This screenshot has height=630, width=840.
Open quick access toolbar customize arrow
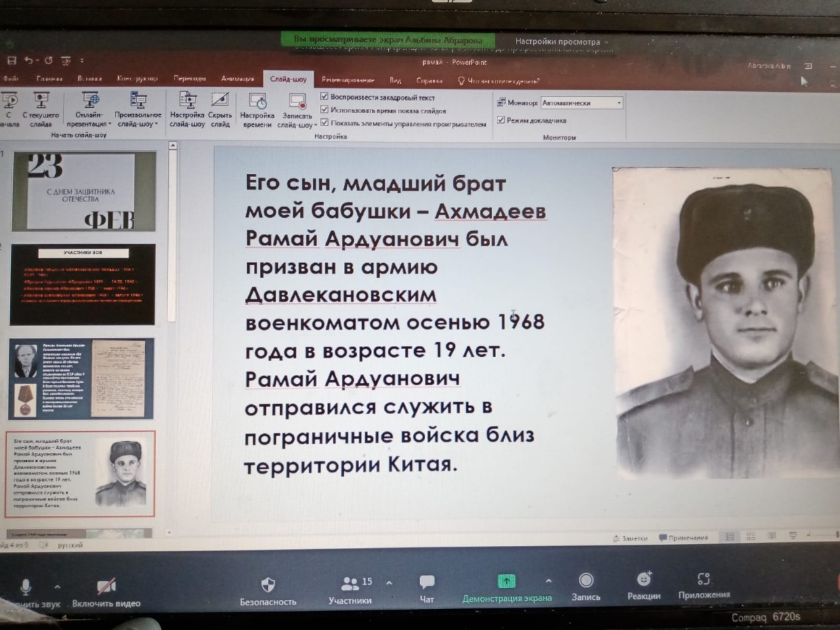click(81, 60)
